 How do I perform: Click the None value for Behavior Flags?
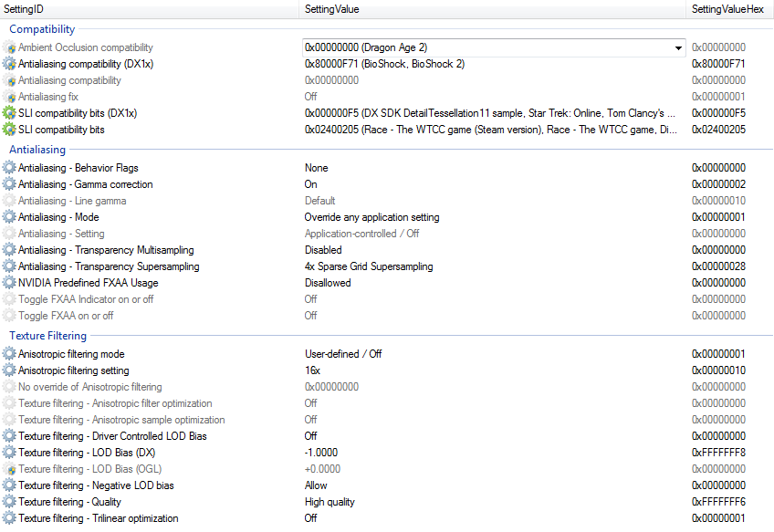pyautogui.click(x=317, y=168)
